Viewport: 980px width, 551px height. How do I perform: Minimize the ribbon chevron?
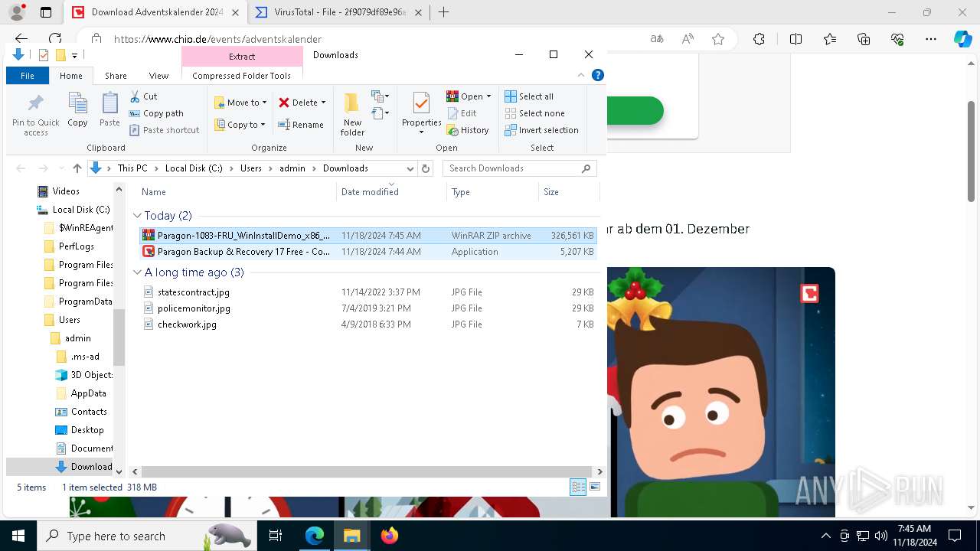pyautogui.click(x=581, y=75)
